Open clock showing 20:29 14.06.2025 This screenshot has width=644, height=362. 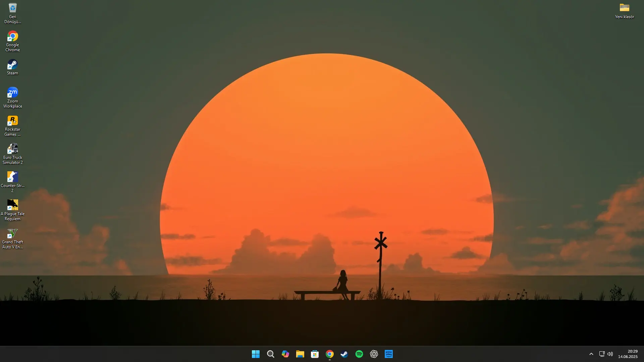coord(628,354)
